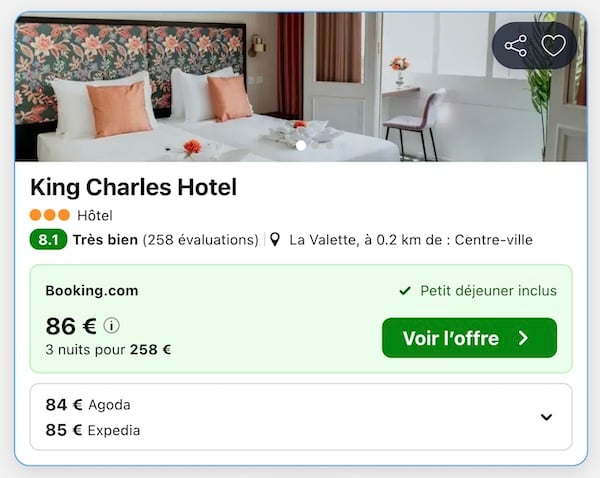
Task: Select the 85 € Expedia offer
Action: pos(93,430)
